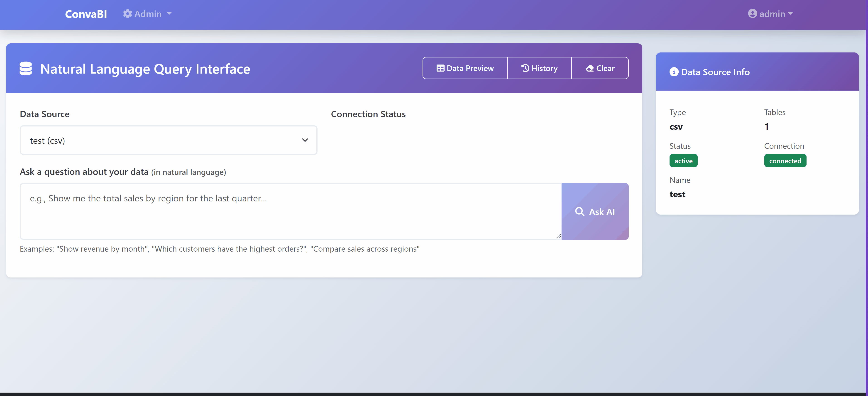Open the Data Preview panel
This screenshot has width=868, height=396.
coord(465,68)
